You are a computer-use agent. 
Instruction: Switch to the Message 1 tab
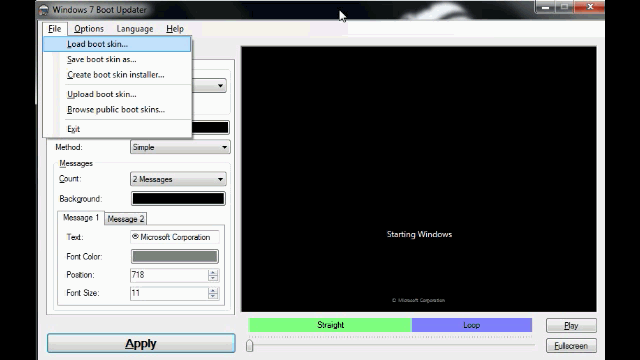click(81, 218)
